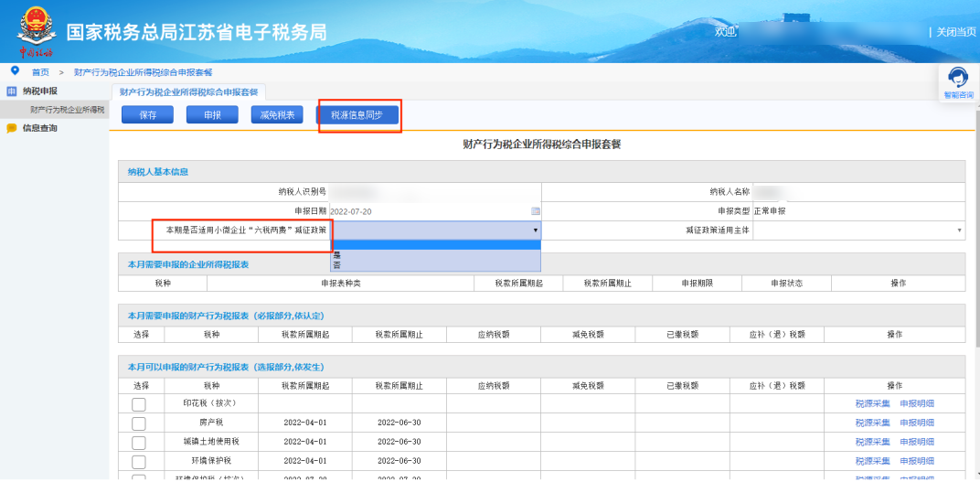Click the 税源信息同步 button

pos(357,115)
